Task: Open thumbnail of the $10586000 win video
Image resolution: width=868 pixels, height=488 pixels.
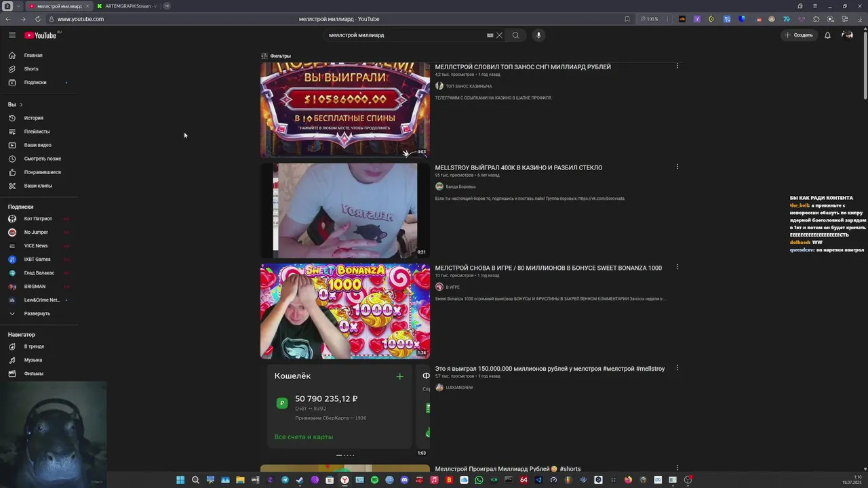Action: (x=345, y=110)
